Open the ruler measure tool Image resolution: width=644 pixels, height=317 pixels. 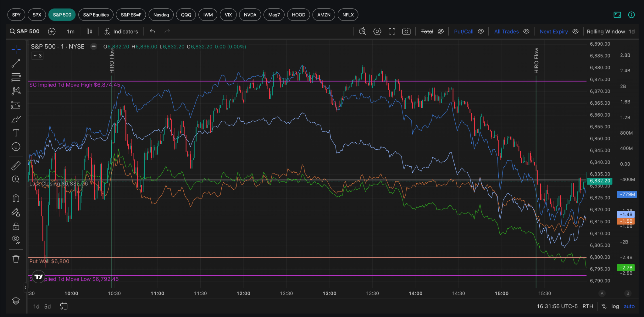(x=16, y=165)
